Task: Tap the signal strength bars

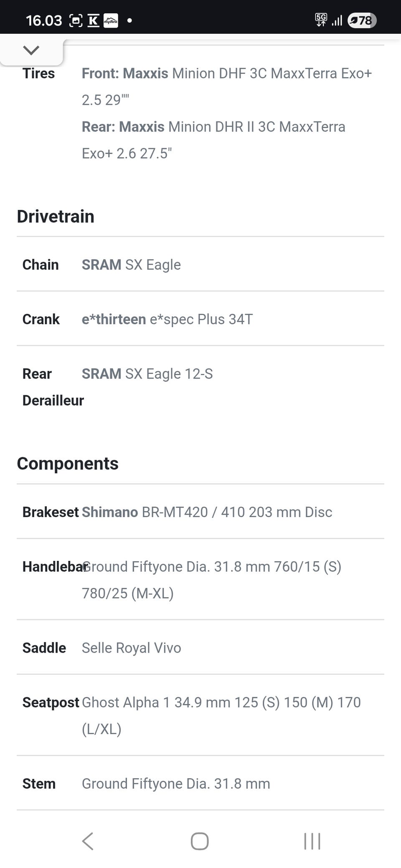Action: (337, 20)
